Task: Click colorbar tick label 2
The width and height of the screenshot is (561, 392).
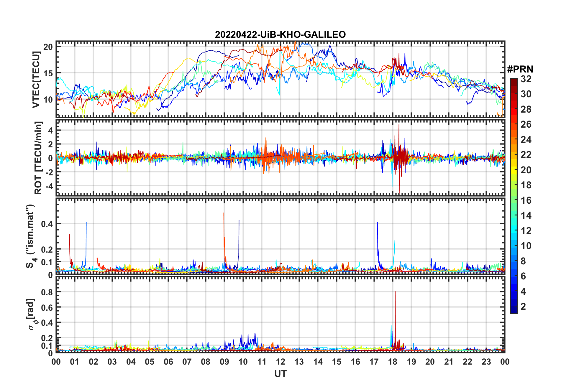Action: (523, 307)
